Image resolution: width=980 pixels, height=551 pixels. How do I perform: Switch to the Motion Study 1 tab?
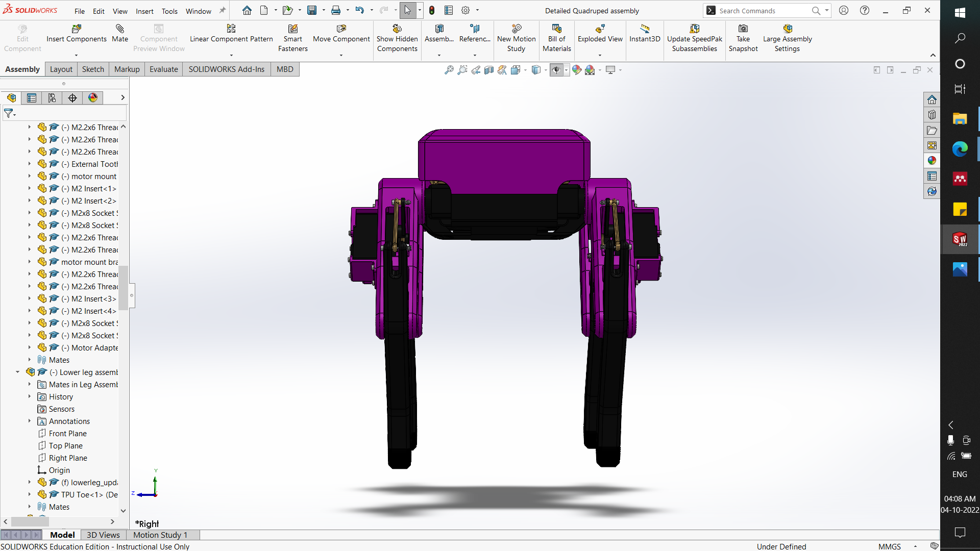pyautogui.click(x=159, y=535)
